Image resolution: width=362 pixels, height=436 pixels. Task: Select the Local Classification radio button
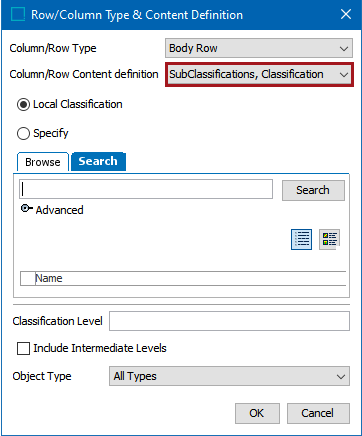(x=23, y=105)
